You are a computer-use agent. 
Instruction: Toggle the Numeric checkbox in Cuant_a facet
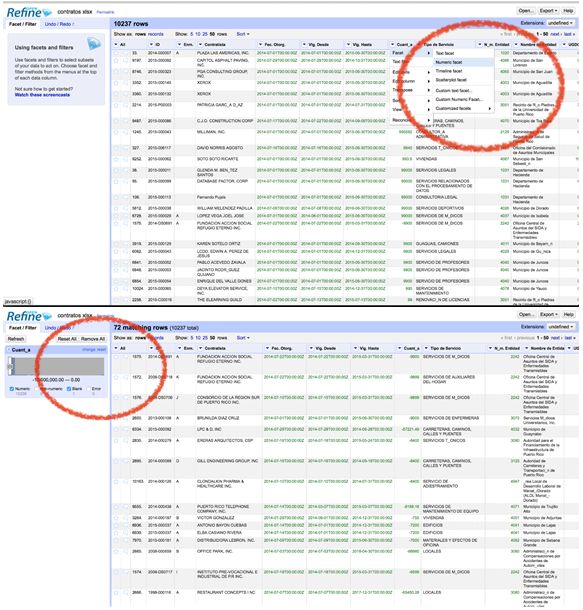tap(12, 389)
